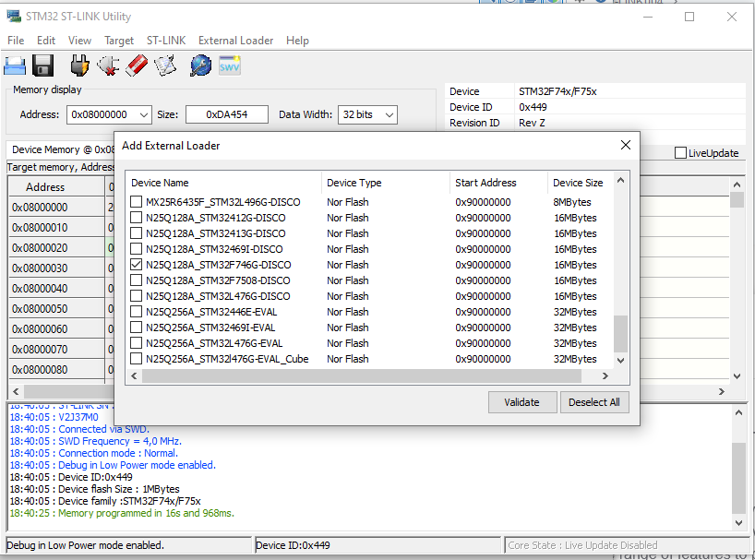This screenshot has width=755, height=560.
Task: Open file using the toolbar open icon
Action: [15, 66]
